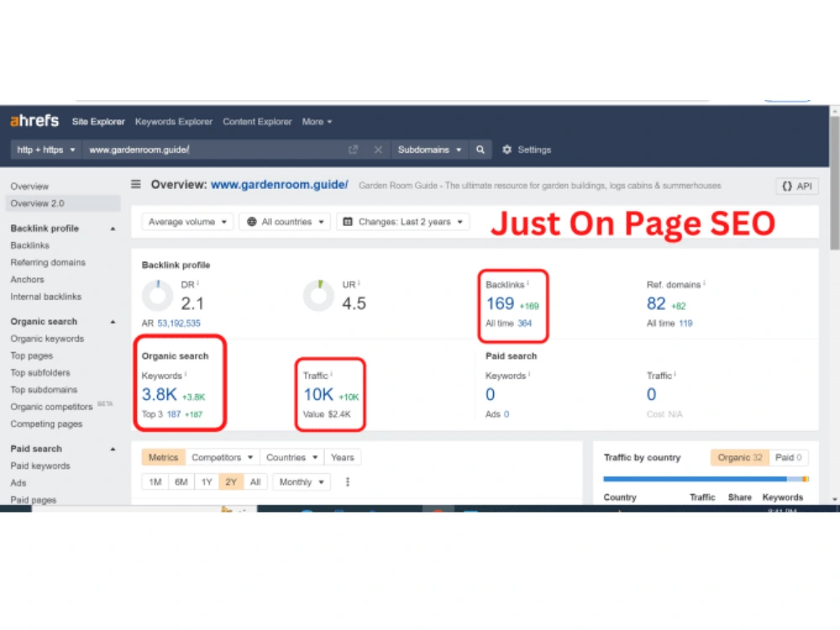Open Site Explorer tab
Image resolution: width=840 pixels, height=630 pixels.
point(98,122)
